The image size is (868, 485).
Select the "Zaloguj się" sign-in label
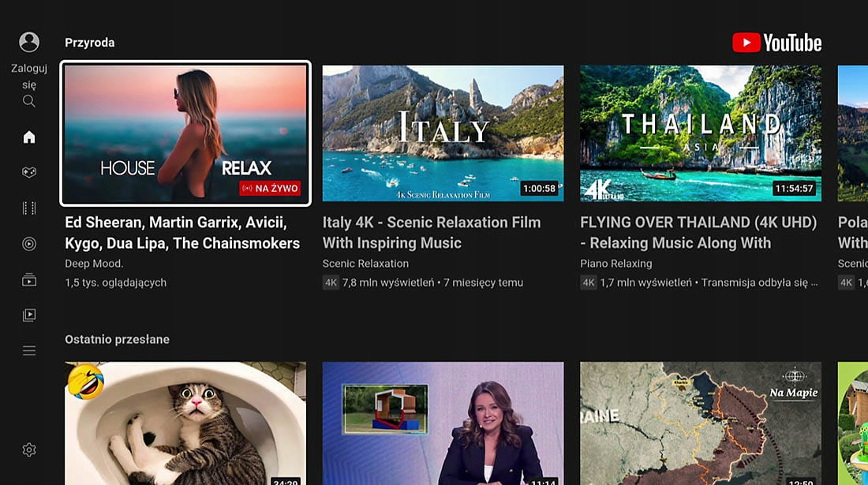tap(28, 77)
